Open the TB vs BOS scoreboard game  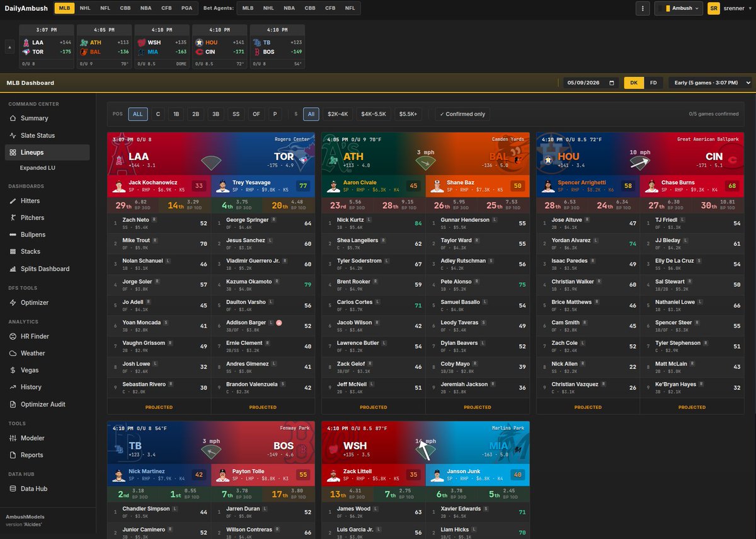[277, 47]
